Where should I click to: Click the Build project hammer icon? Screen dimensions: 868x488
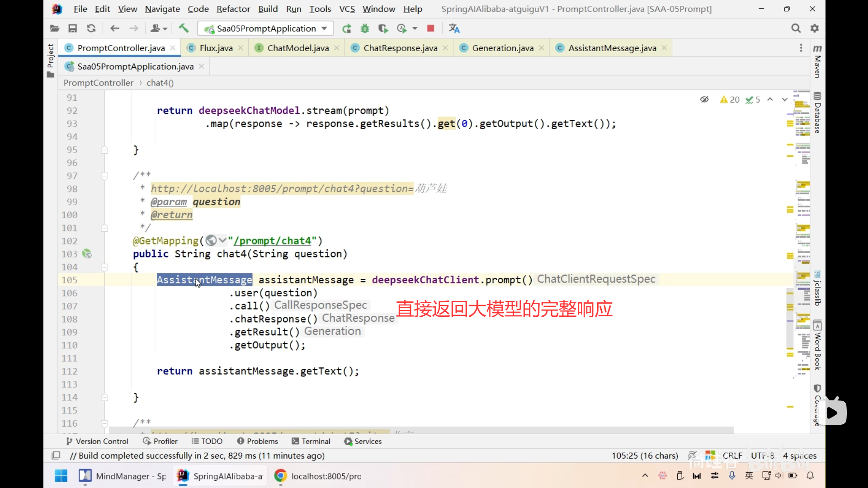click(184, 28)
